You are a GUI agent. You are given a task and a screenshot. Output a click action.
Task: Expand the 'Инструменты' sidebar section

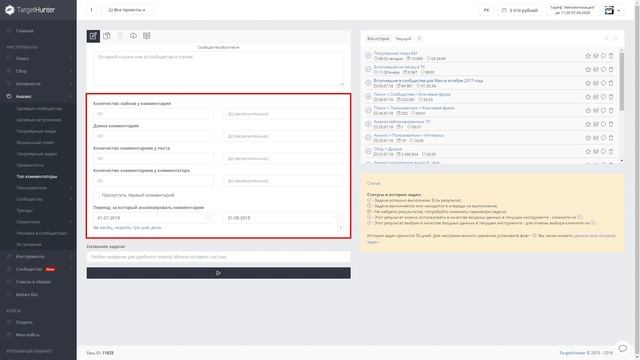(x=38, y=256)
